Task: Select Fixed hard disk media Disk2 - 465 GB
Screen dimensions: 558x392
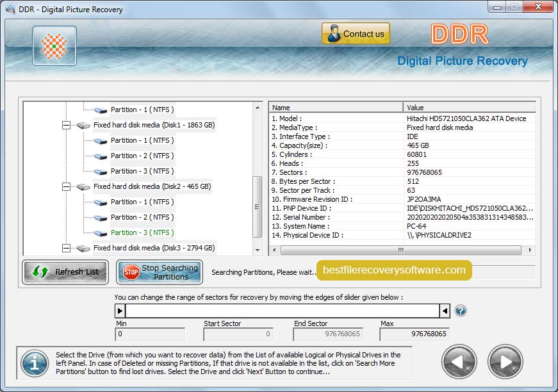Action: point(152,187)
